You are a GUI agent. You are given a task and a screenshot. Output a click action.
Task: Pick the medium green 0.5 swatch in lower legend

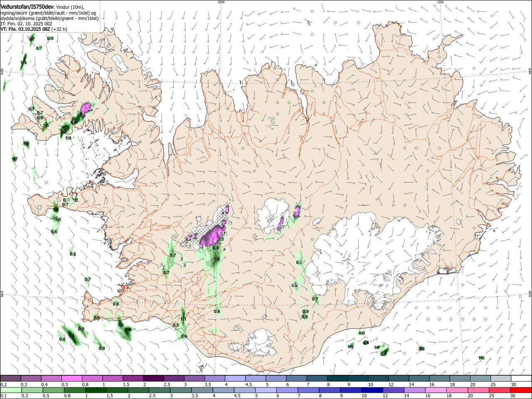pyautogui.click(x=53, y=390)
